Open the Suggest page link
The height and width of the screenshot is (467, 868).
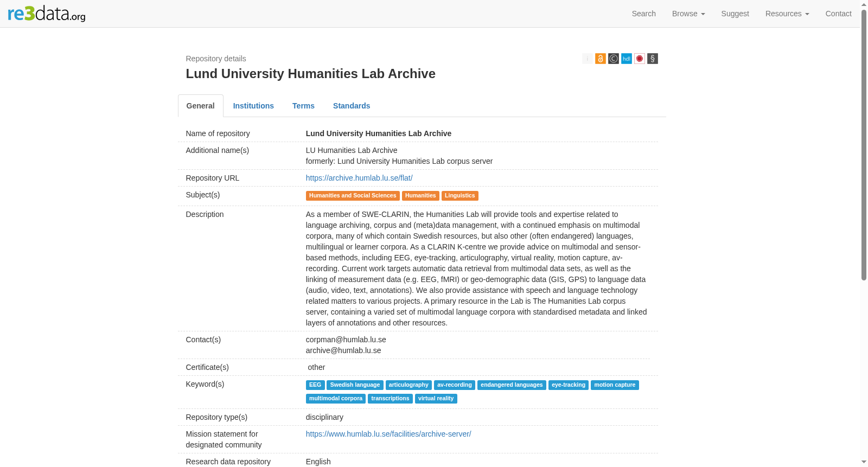(735, 14)
